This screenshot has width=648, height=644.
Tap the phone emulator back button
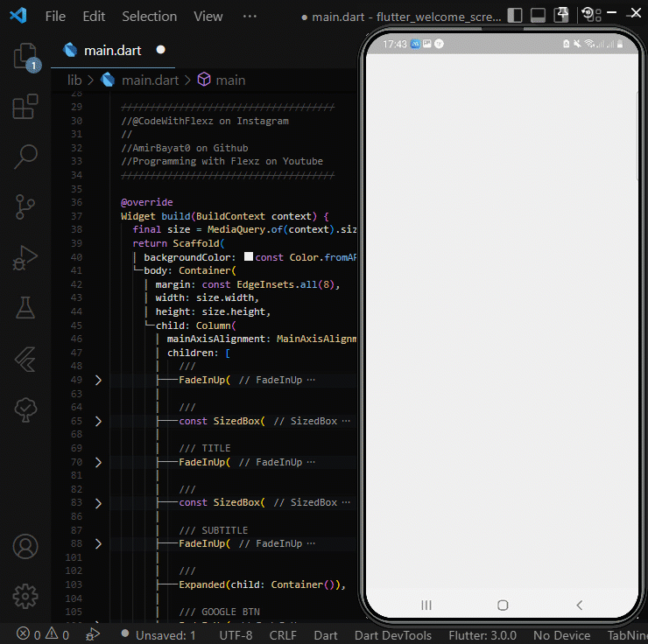pos(580,605)
